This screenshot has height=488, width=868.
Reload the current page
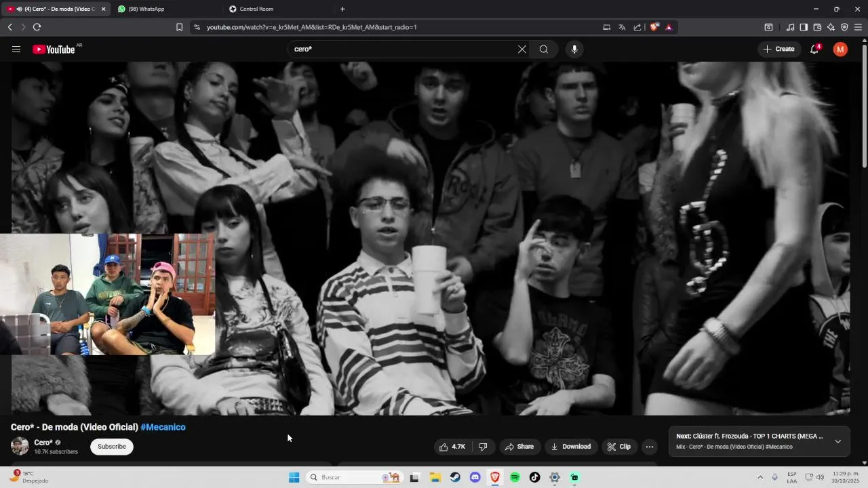point(37,27)
